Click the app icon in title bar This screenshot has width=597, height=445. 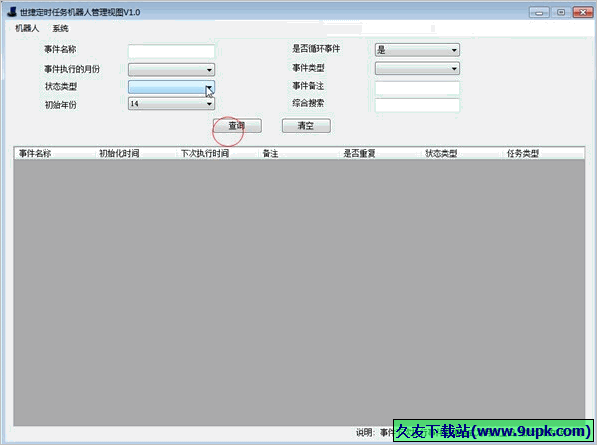click(12, 12)
